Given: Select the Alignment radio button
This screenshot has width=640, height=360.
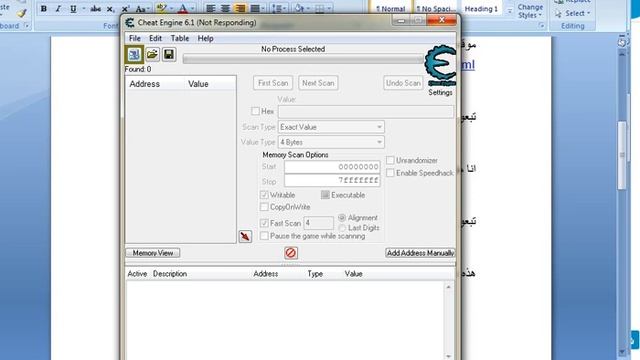Looking at the screenshot, I should [342, 218].
